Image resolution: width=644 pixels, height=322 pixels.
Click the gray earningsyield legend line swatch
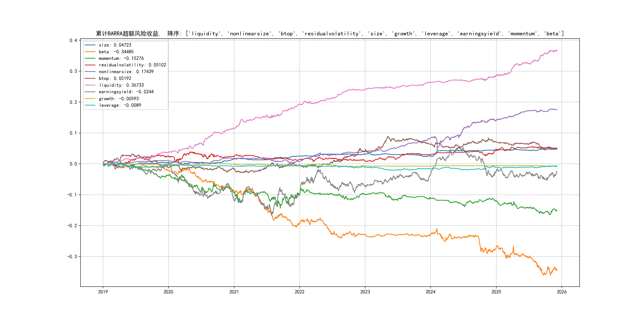[x=90, y=92]
